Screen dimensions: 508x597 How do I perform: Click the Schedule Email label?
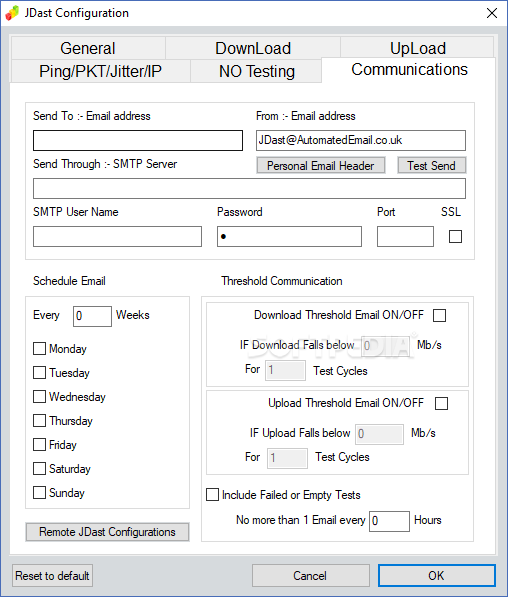(x=69, y=281)
